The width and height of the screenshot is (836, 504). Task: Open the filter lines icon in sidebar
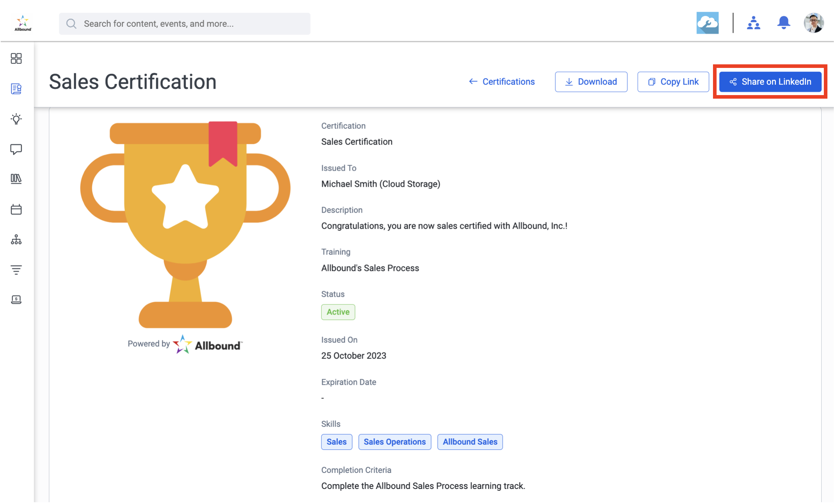click(x=16, y=270)
